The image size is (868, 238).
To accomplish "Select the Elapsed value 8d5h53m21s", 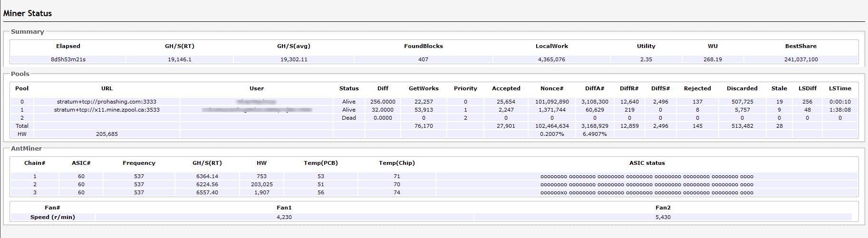I will pyautogui.click(x=68, y=59).
